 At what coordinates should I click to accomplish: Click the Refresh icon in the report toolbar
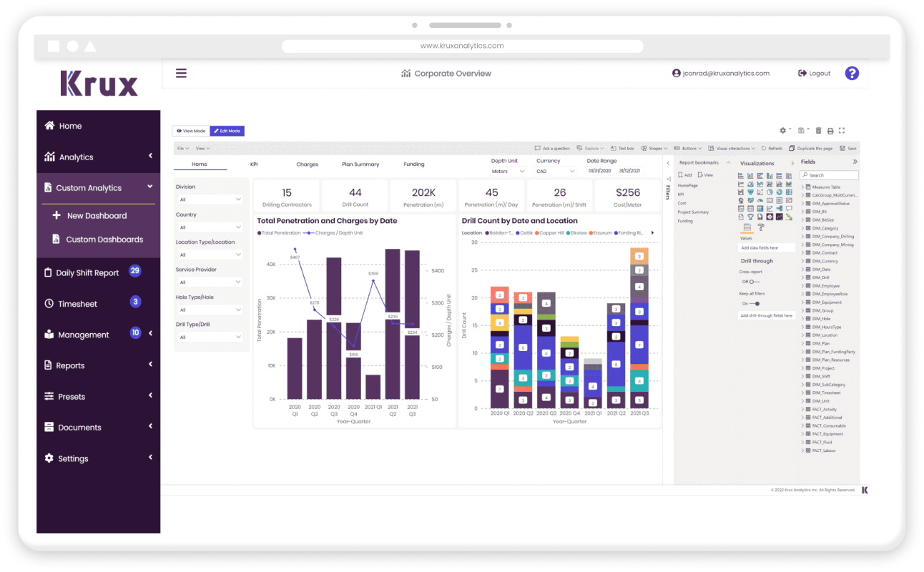pyautogui.click(x=772, y=148)
